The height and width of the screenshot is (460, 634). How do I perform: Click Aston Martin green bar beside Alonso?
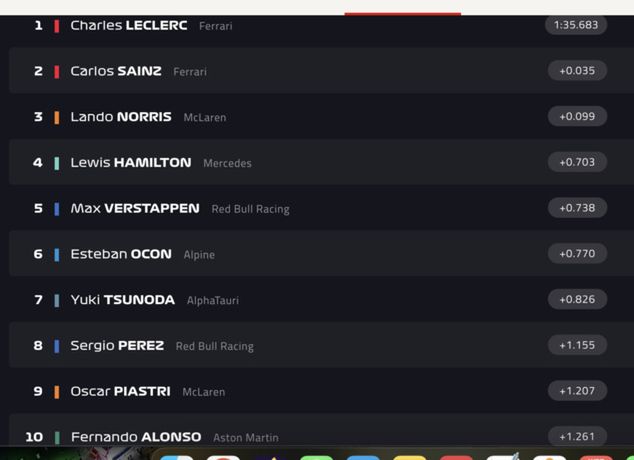57,437
